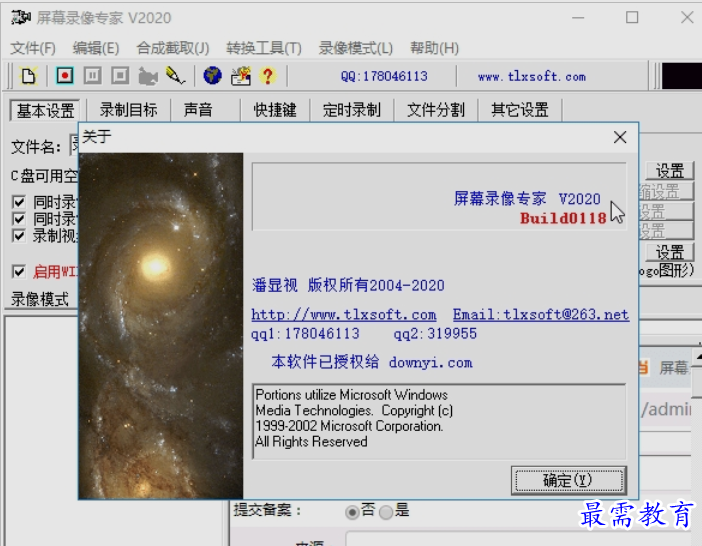This screenshot has width=702, height=546.
Task: Click the top 设置 button on the right
Action: pyautogui.click(x=670, y=171)
